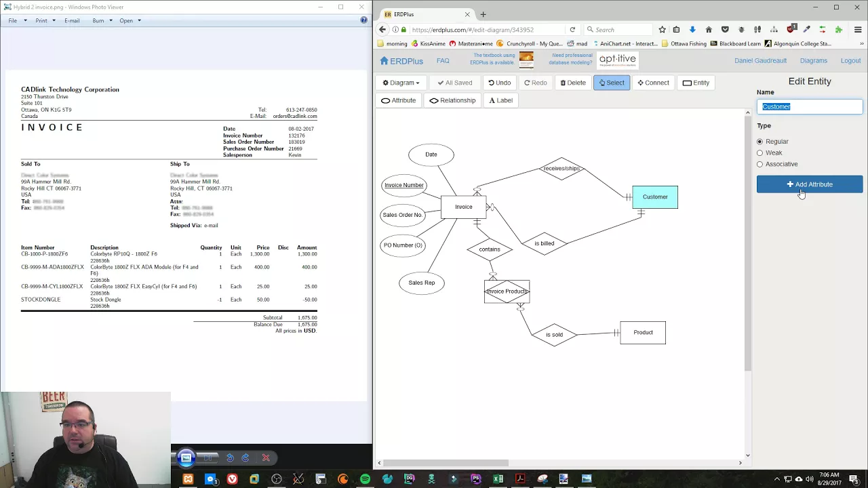
Task: Activate the Select tool
Action: tap(612, 83)
